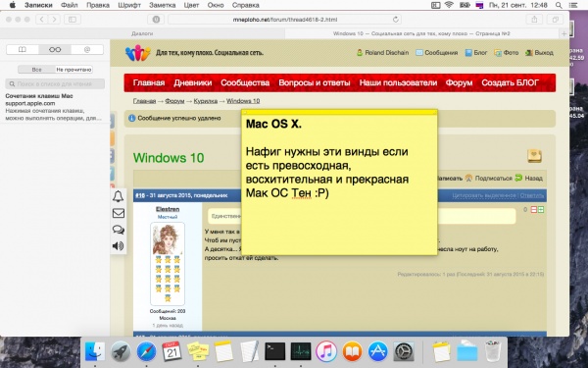Click the date and time in menu bar
This screenshot has width=588, height=368.
517,5
